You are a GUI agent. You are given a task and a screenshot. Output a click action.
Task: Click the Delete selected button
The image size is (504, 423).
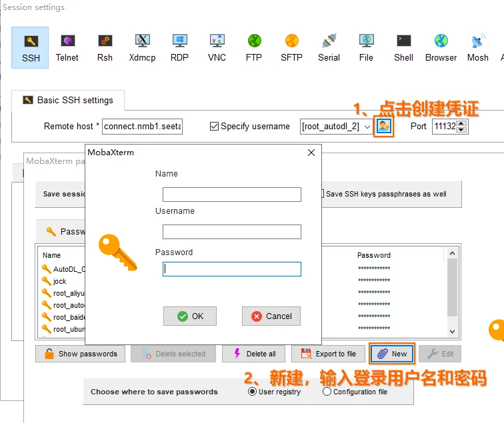click(x=173, y=354)
